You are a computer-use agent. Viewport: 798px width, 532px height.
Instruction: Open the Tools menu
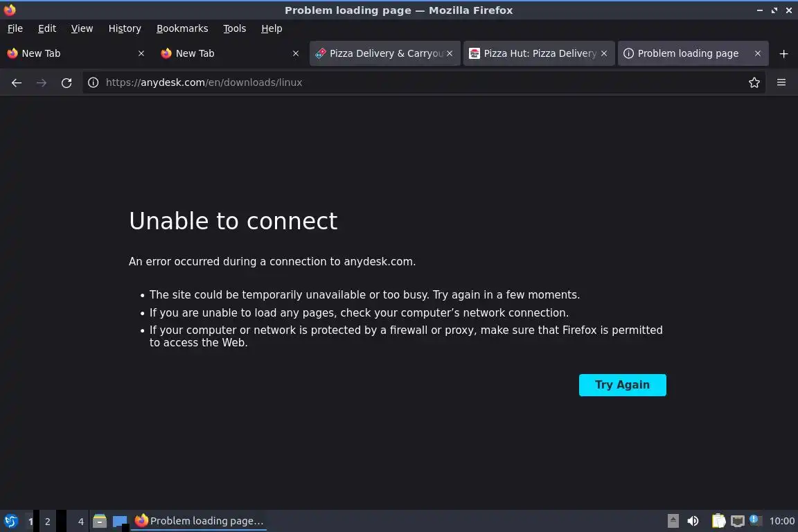click(x=235, y=28)
